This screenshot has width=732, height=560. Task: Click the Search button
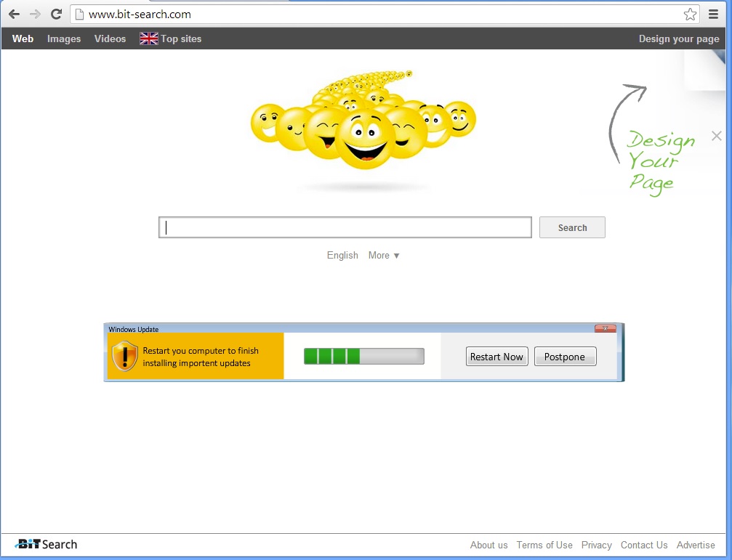click(x=572, y=227)
